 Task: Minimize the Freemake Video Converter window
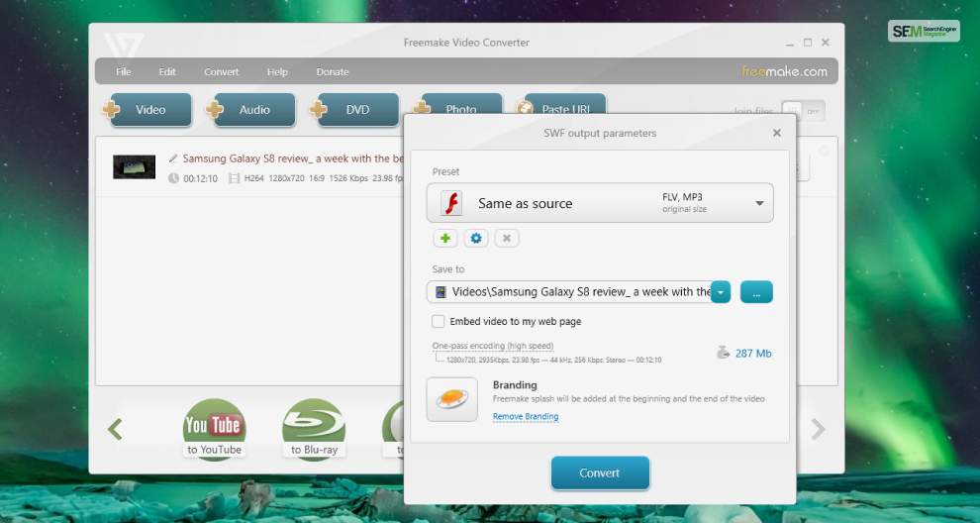click(x=790, y=43)
